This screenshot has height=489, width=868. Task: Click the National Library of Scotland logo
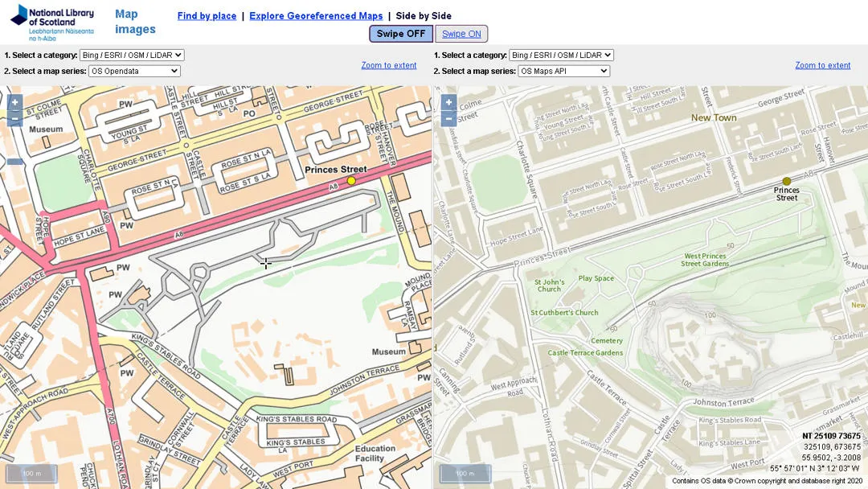click(x=51, y=21)
